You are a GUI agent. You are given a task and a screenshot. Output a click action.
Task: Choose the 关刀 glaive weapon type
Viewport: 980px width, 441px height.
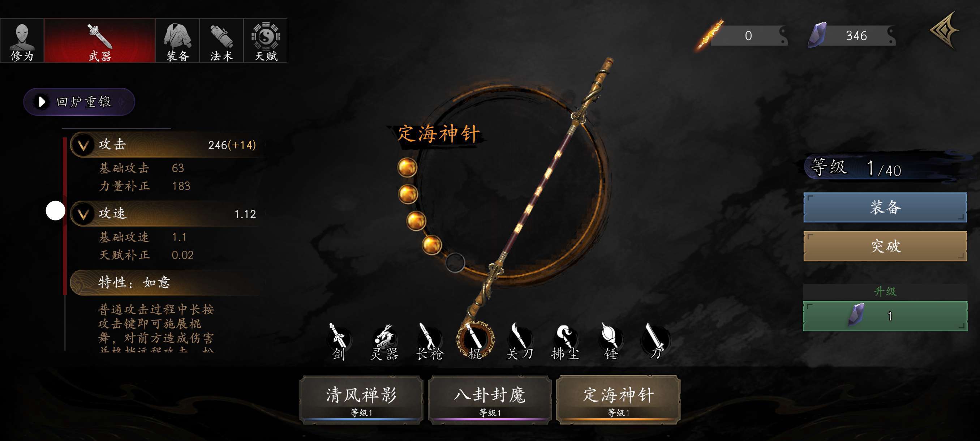click(x=520, y=341)
